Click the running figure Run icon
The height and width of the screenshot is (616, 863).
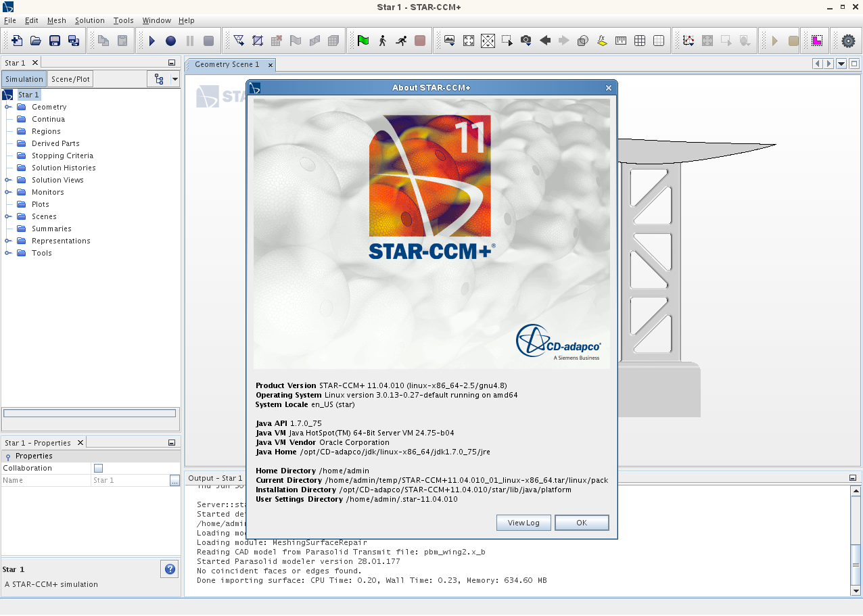401,41
